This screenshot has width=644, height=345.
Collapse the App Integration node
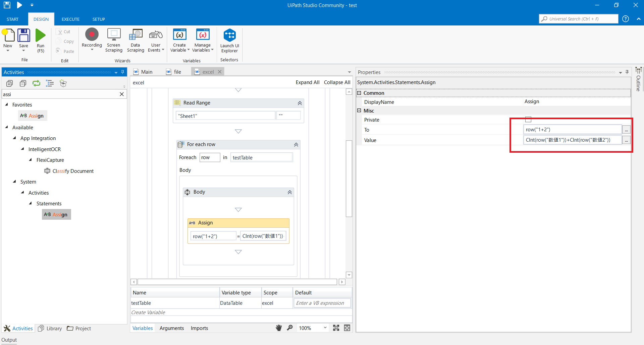[14, 138]
